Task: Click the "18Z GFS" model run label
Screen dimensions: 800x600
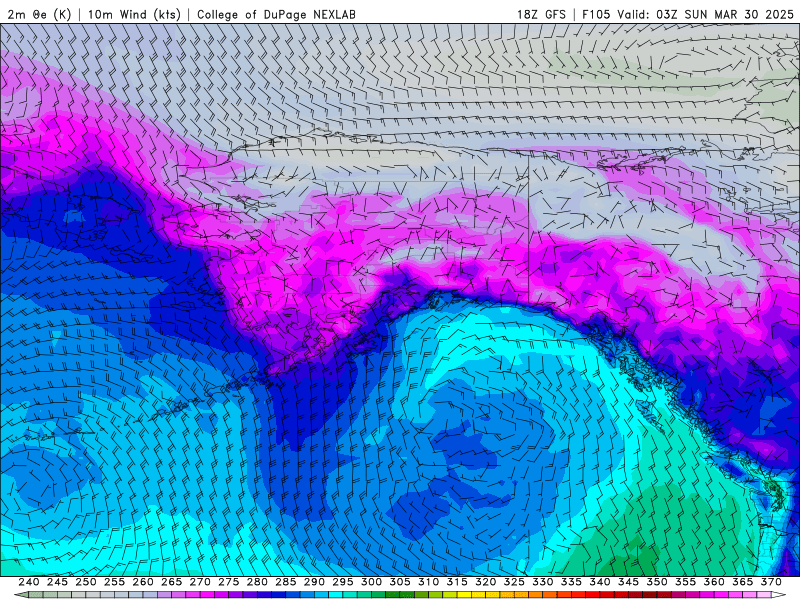Action: click(541, 14)
